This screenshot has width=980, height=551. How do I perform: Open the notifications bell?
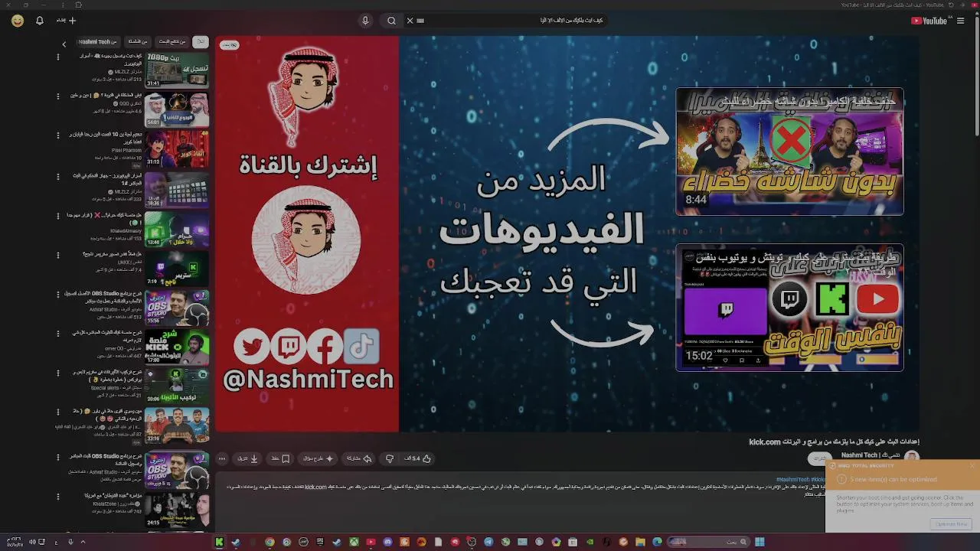coord(40,21)
